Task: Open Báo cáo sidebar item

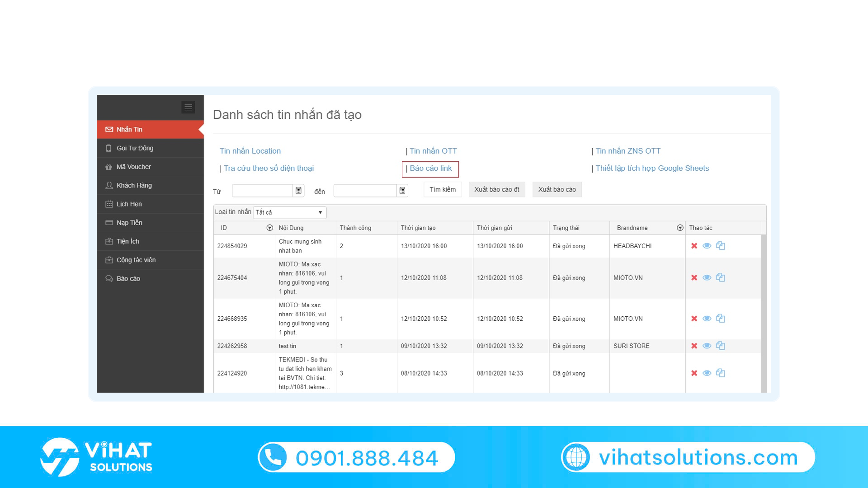Action: (x=150, y=278)
